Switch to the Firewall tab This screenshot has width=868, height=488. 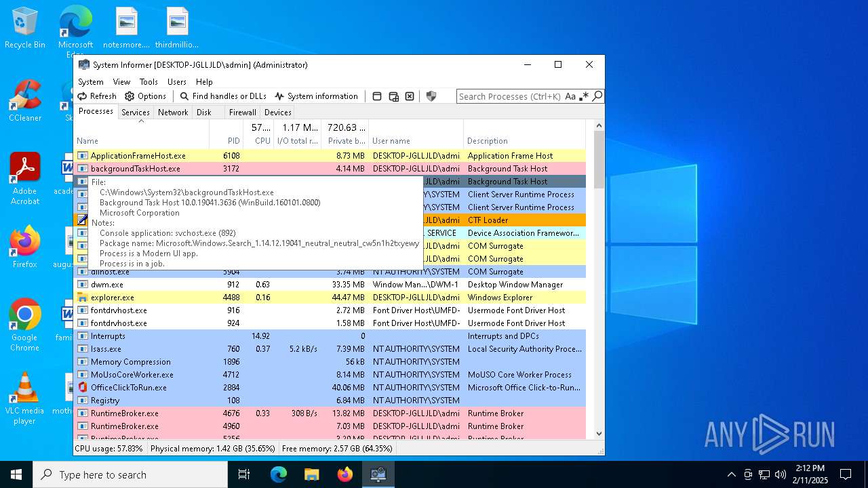coord(242,113)
